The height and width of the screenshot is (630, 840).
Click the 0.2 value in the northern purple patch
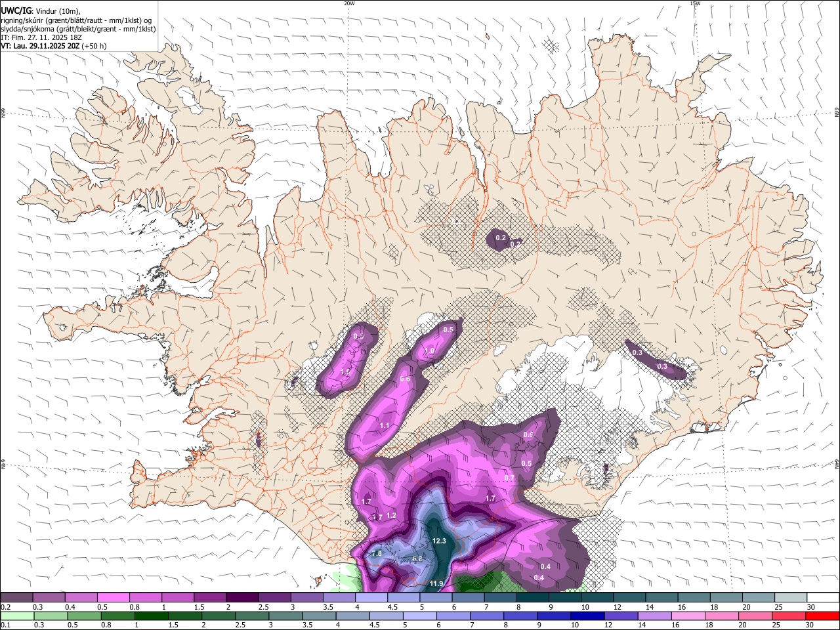pyautogui.click(x=501, y=238)
